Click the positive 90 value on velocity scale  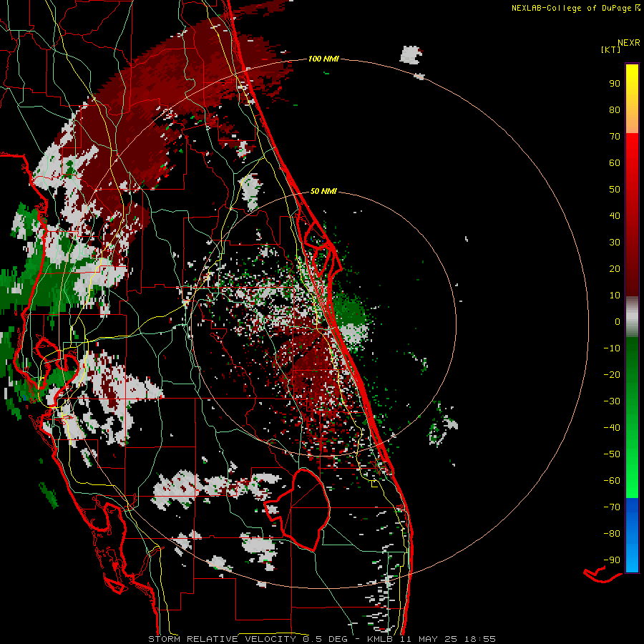click(615, 84)
